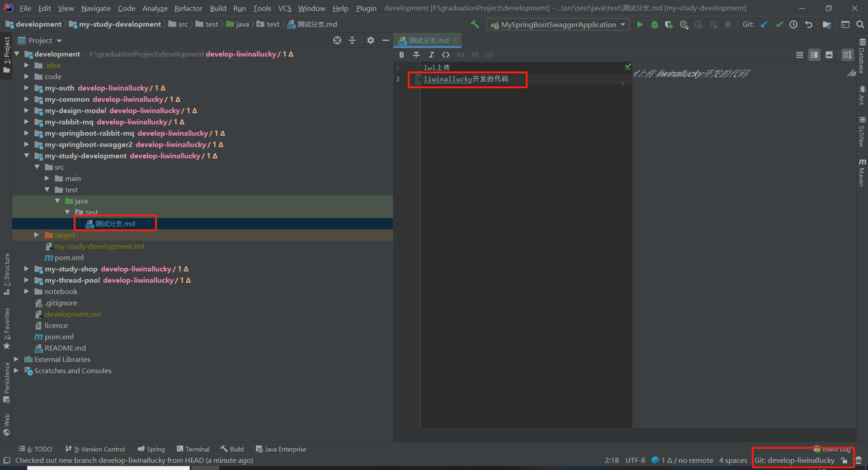Screen dimensions: 868x470
Task: Open the File menu
Action: click(x=25, y=8)
